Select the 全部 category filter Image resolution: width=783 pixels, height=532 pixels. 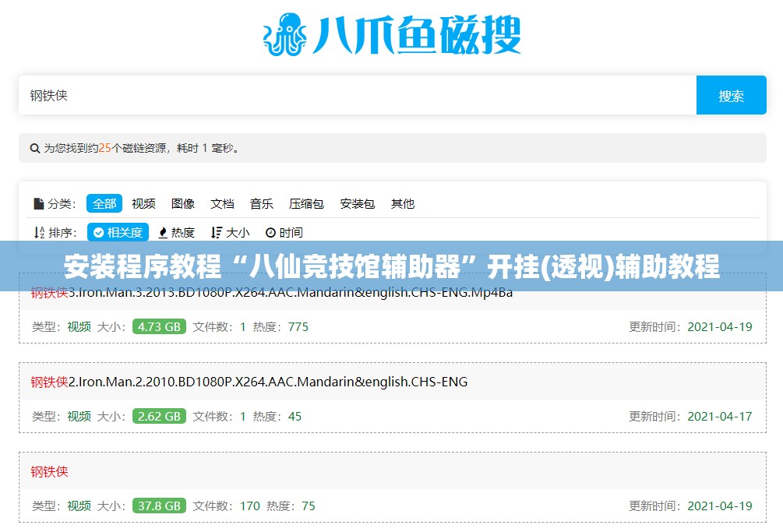pos(104,203)
